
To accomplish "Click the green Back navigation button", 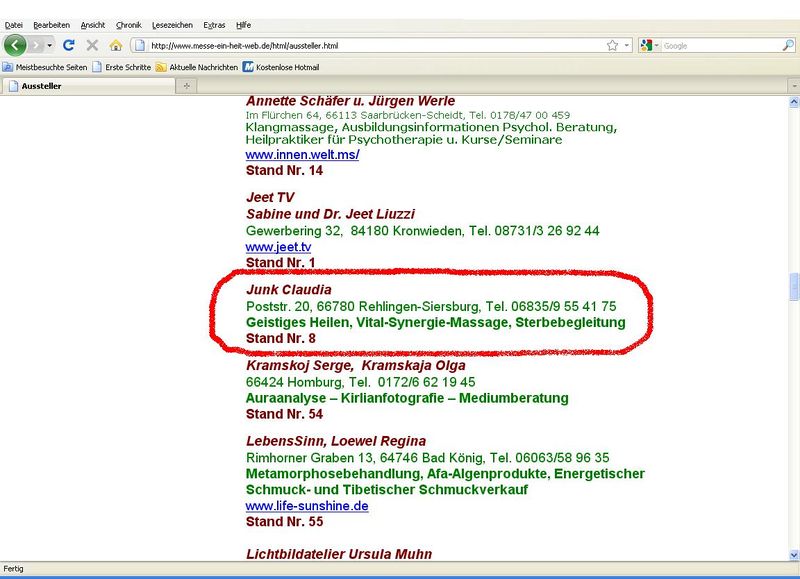I will pyautogui.click(x=15, y=45).
